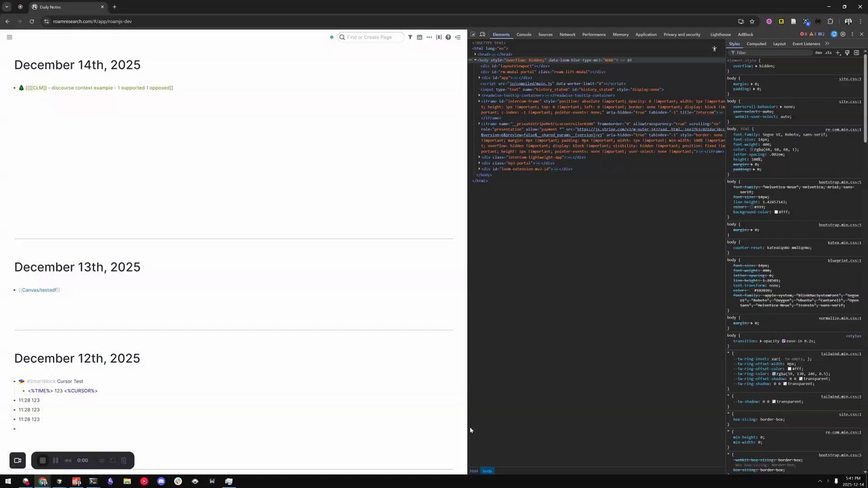Click the #SmartBlock tag
This screenshot has height=488, width=868.
coord(41,382)
